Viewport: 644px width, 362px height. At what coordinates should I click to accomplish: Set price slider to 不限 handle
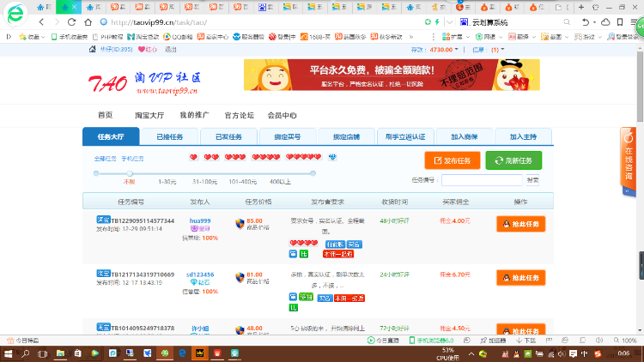(130, 173)
